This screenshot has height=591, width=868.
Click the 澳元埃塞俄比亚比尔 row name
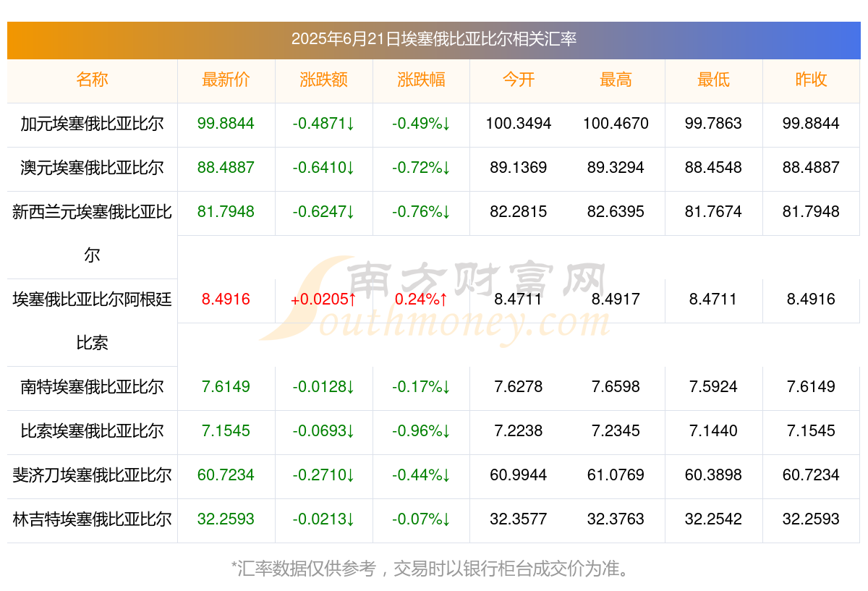pyautogui.click(x=92, y=168)
